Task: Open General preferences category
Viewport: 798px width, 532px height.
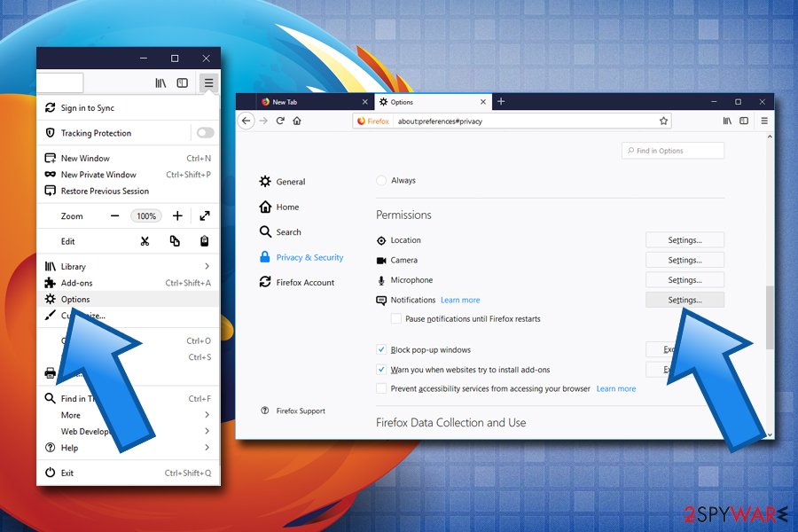Action: [x=283, y=182]
